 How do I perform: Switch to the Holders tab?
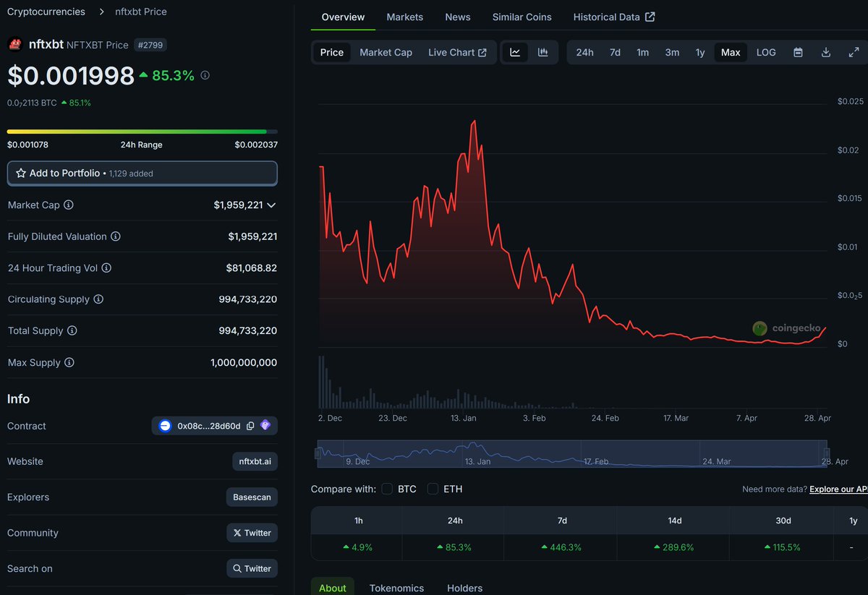click(464, 588)
